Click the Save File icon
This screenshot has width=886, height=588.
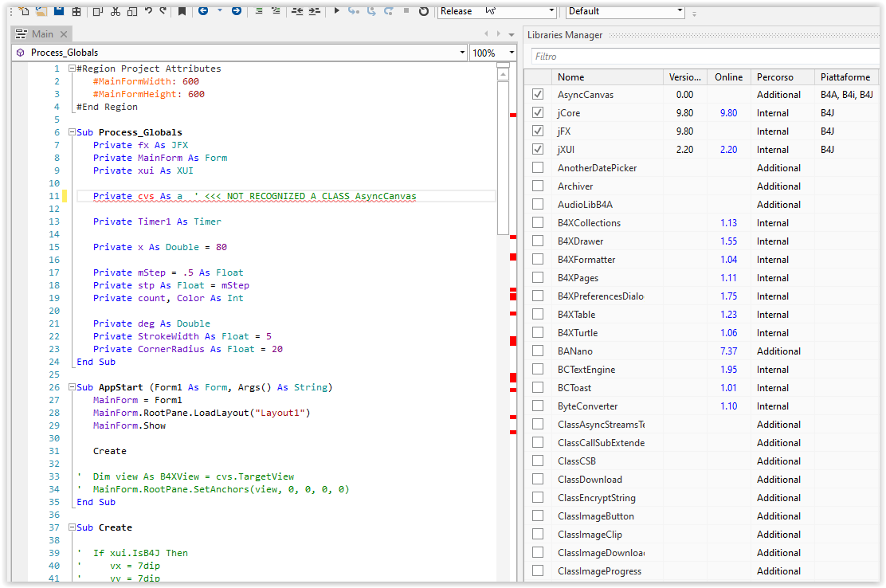coord(58,11)
